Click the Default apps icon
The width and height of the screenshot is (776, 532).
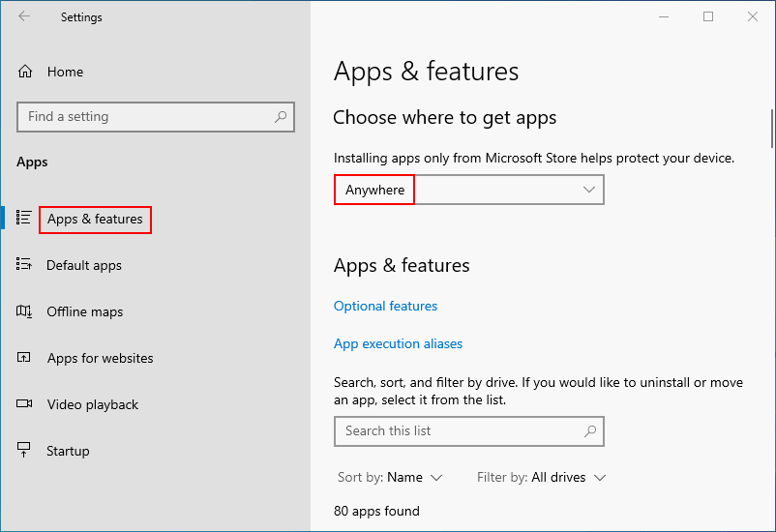[24, 265]
